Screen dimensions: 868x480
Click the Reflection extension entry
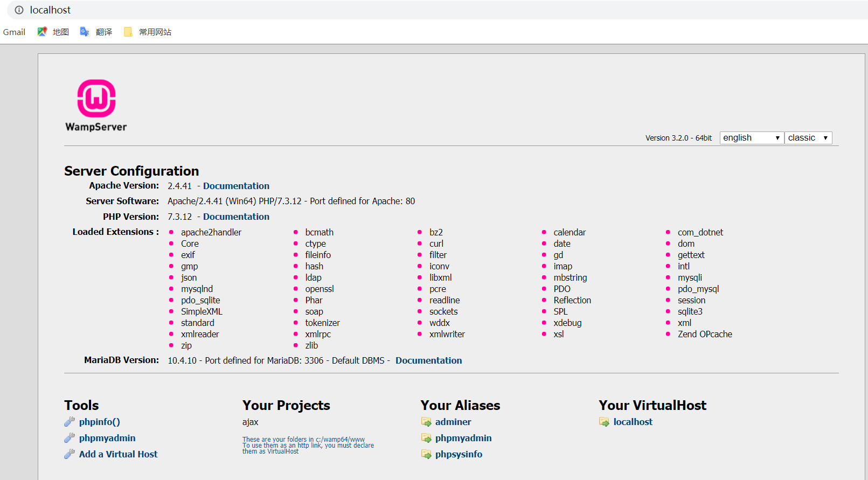[x=572, y=300]
